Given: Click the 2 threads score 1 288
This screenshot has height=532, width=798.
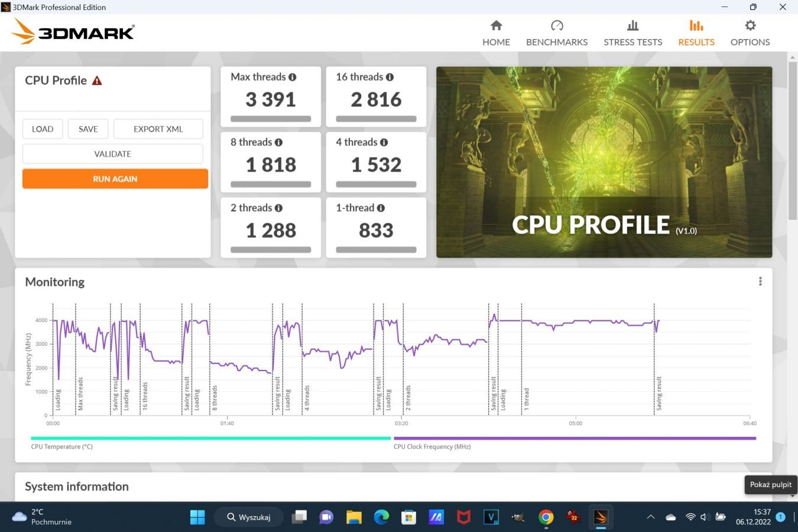Looking at the screenshot, I should coord(271,230).
